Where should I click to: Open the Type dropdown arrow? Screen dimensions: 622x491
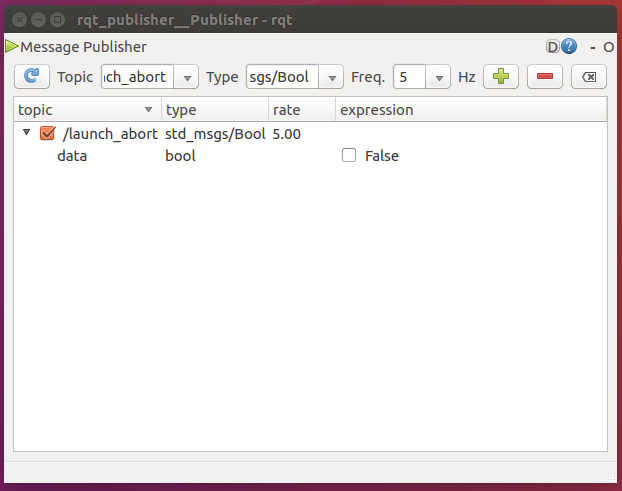(332, 77)
